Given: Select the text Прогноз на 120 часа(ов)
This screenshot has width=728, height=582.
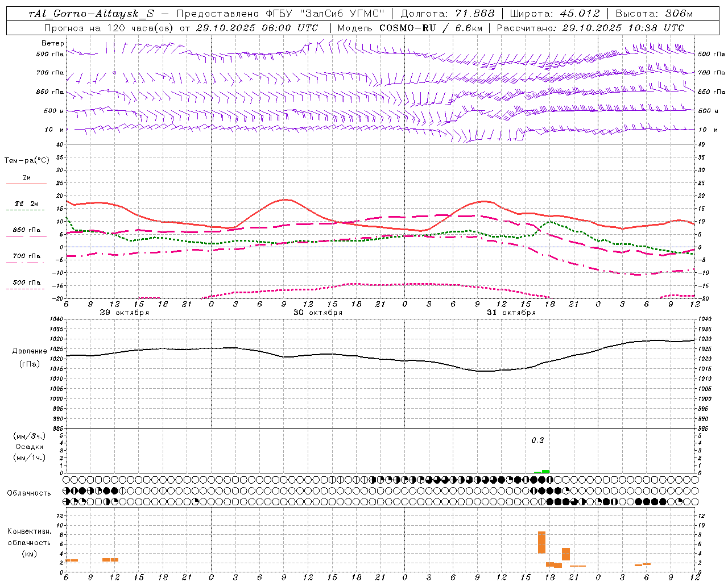Looking at the screenshot, I should tap(109, 28).
